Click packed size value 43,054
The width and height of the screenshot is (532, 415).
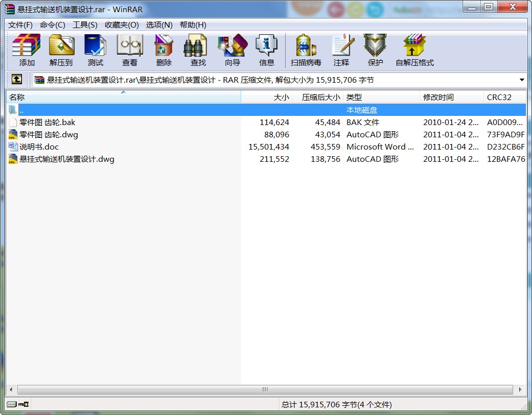[328, 134]
